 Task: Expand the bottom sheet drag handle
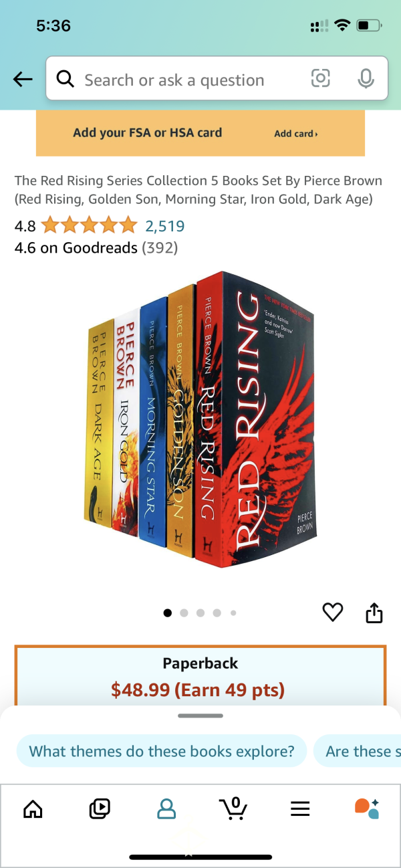click(x=200, y=716)
